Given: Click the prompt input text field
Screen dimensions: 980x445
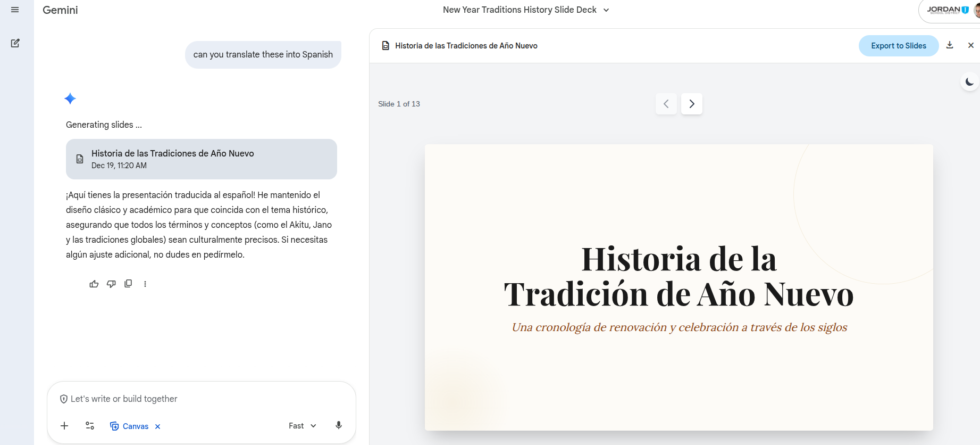Looking at the screenshot, I should tap(202, 399).
